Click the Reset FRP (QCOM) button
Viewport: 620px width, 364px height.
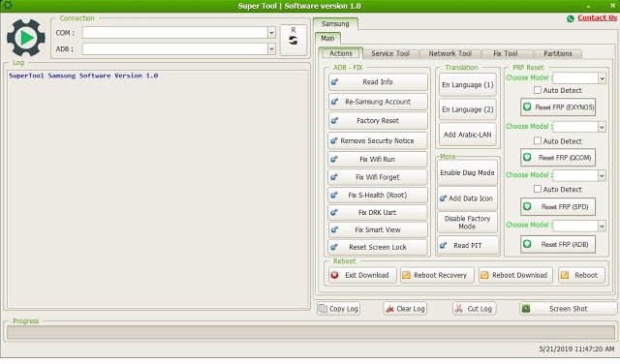(558, 158)
